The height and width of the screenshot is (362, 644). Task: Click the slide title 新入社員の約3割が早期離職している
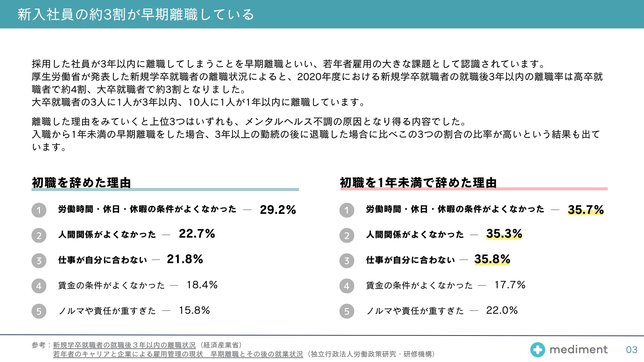136,14
